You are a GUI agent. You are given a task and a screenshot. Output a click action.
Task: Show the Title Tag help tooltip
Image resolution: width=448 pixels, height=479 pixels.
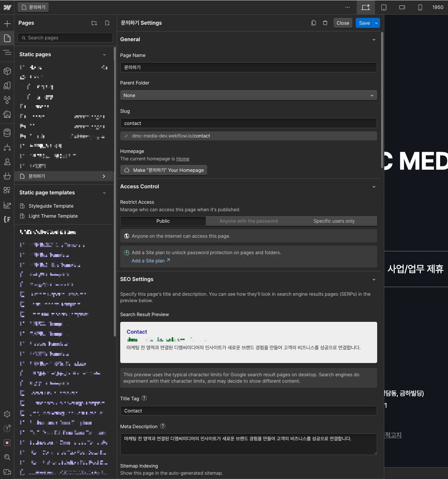(144, 398)
